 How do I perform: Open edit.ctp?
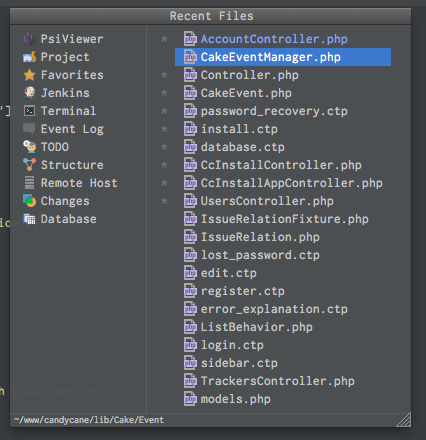229,273
